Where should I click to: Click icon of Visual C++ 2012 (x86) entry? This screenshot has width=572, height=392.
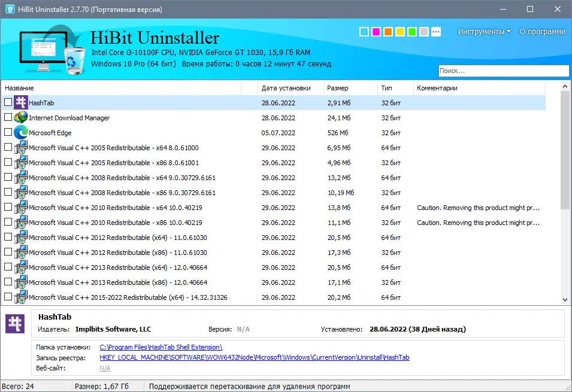(21, 252)
